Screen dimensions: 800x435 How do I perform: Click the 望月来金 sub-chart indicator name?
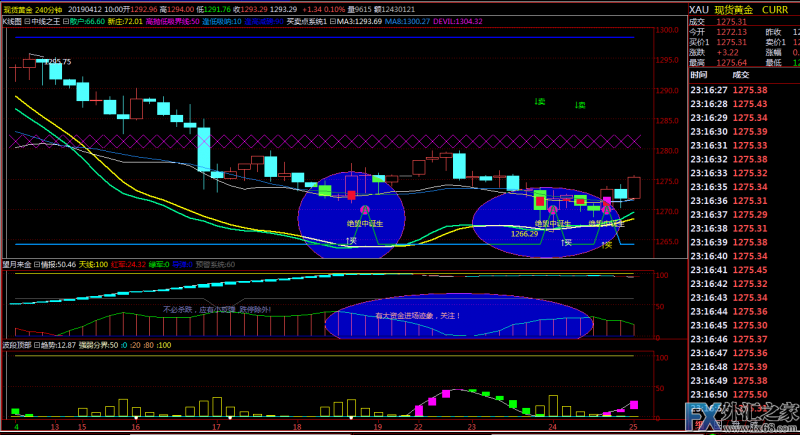[17, 265]
